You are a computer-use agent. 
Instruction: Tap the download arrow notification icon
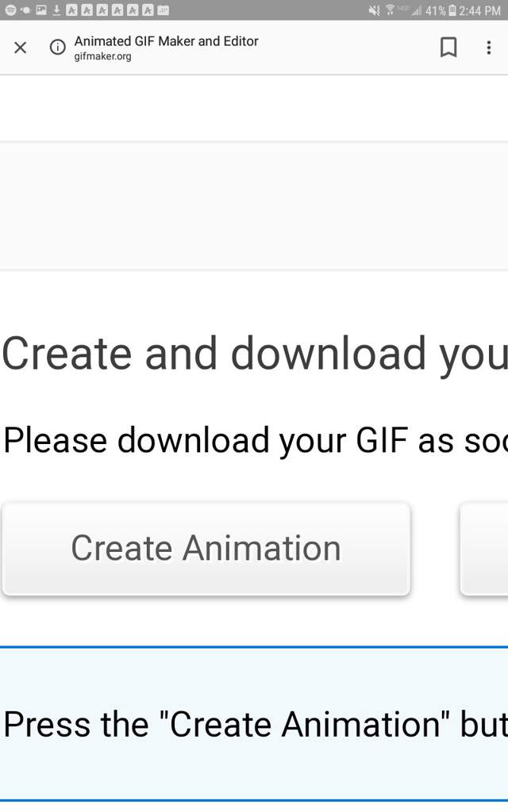click(56, 10)
